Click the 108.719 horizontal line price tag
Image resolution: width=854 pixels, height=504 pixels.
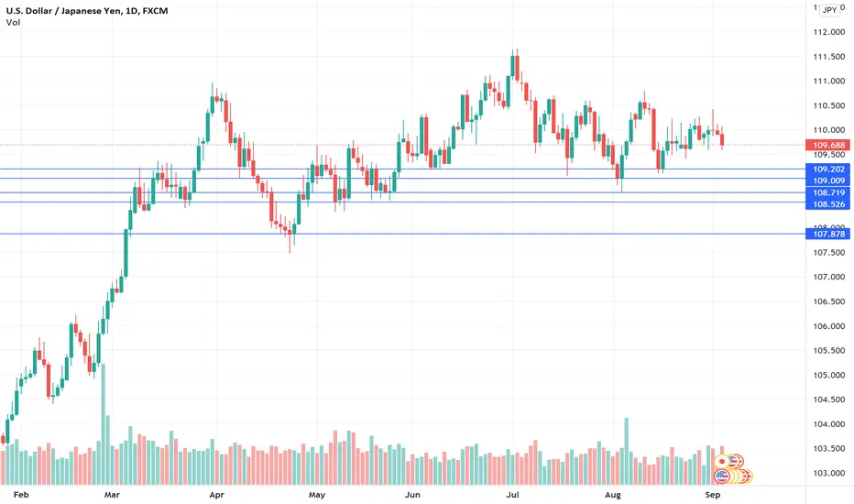[827, 192]
